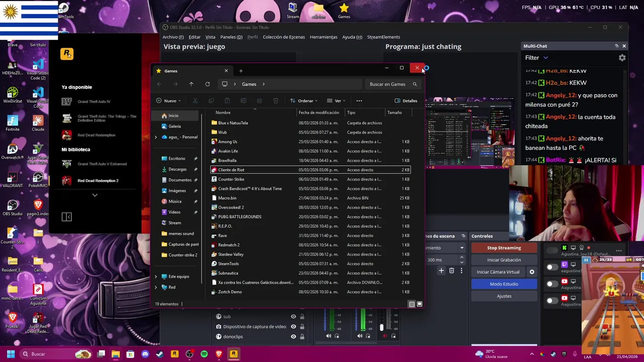
Task: Hide the sub source in OBS
Action: [293, 316]
